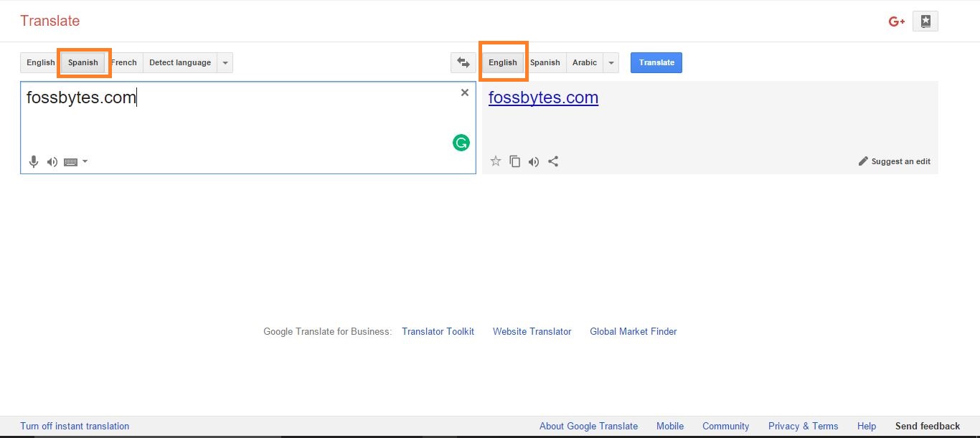Select Arabic as the target language
980x438 pixels.
(x=585, y=62)
